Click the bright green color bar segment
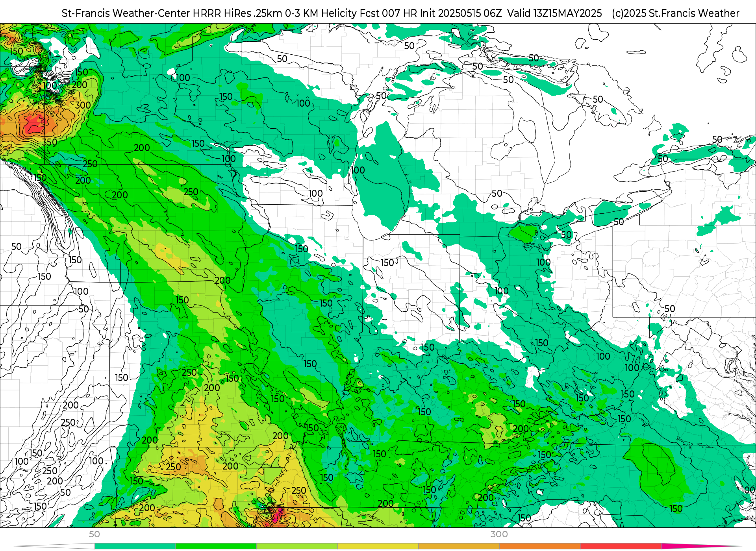Screen dimensions: 756x551 pos(216,546)
